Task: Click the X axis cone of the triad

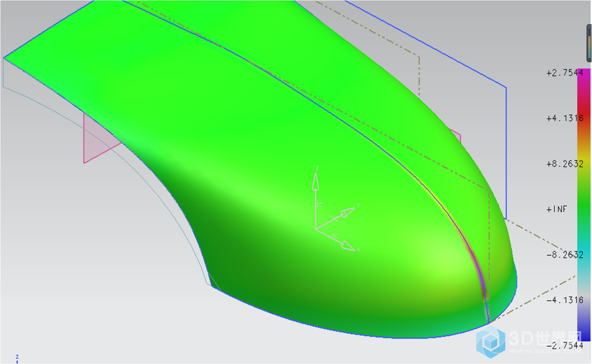Action: coord(348,246)
